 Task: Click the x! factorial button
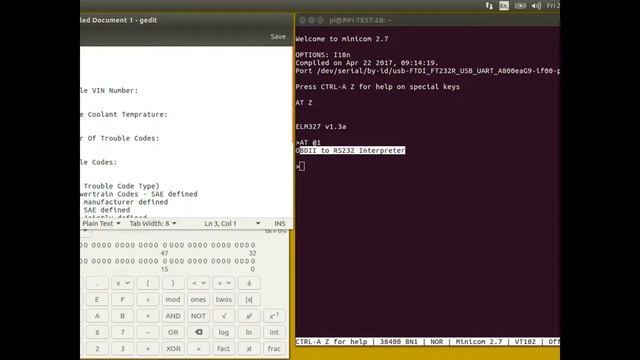coord(249,349)
